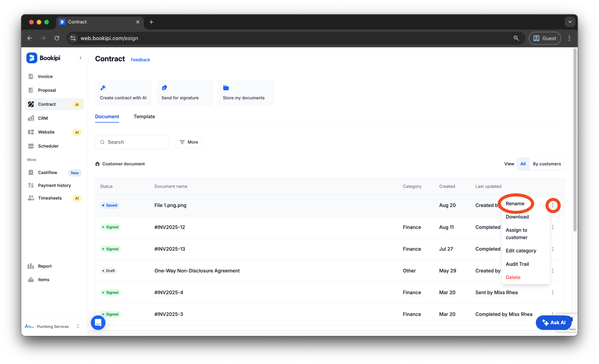
Task: Open Proposal from the sidebar
Action: click(47, 90)
